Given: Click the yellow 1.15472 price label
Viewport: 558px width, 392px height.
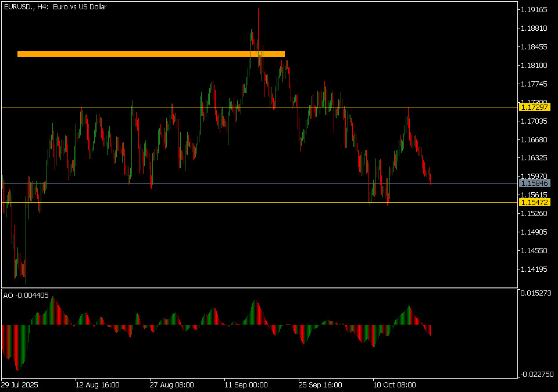Looking at the screenshot, I should [535, 202].
